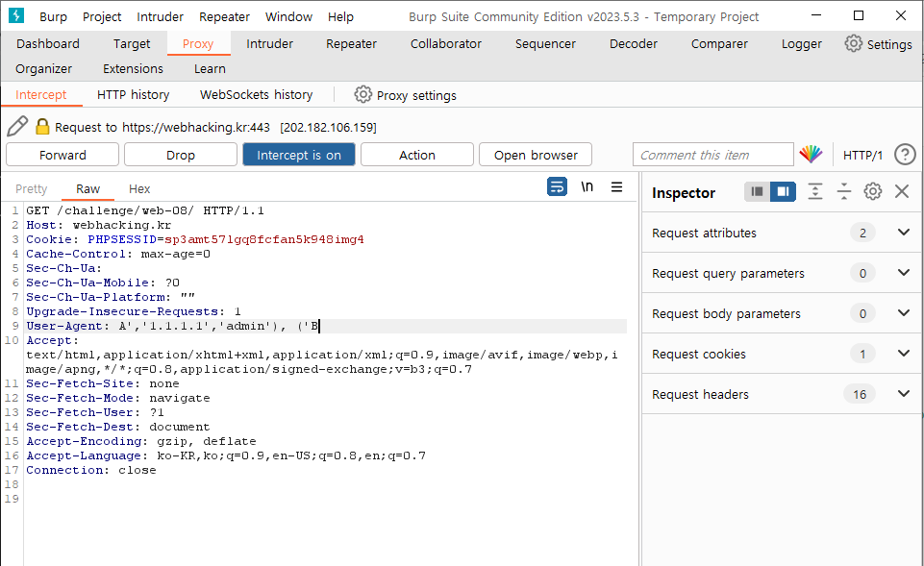Click the Forward button

pyautogui.click(x=62, y=155)
